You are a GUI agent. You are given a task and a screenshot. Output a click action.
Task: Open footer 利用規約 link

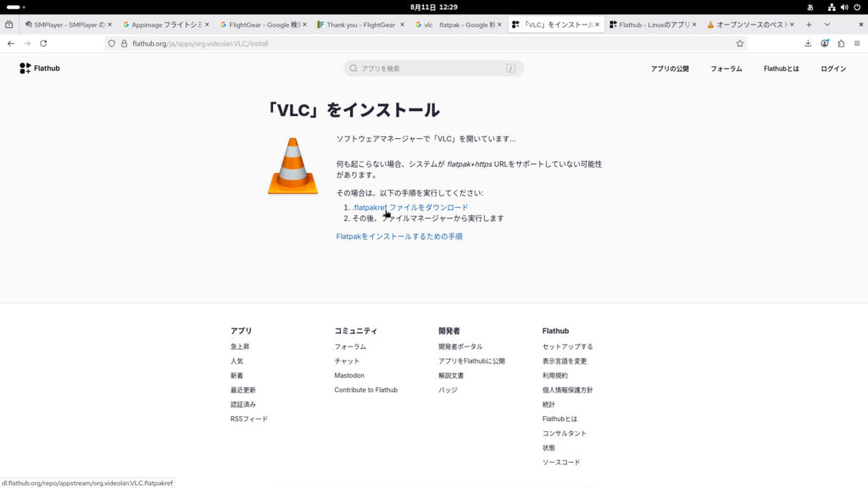tap(554, 375)
